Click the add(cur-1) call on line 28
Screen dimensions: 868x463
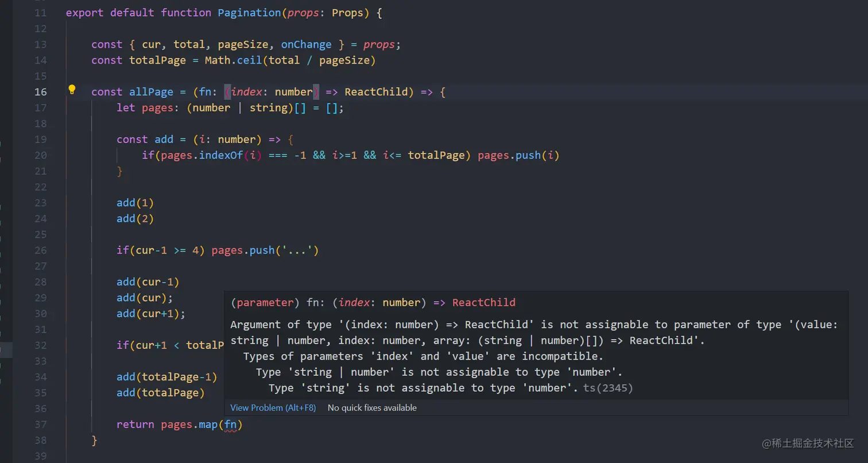(148, 282)
